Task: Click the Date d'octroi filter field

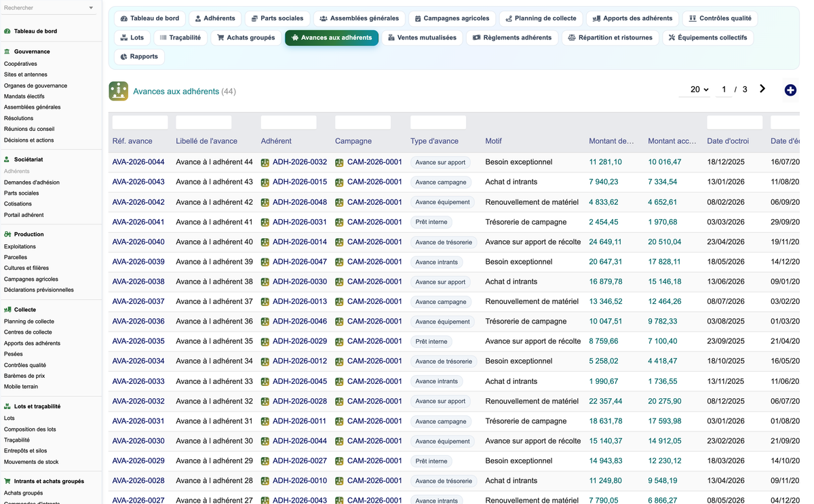Action: pos(735,122)
